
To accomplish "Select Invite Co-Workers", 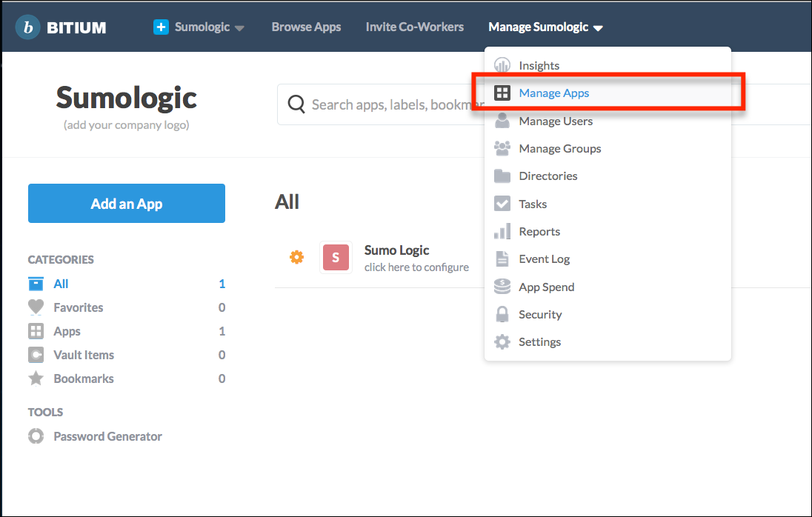I will click(414, 26).
